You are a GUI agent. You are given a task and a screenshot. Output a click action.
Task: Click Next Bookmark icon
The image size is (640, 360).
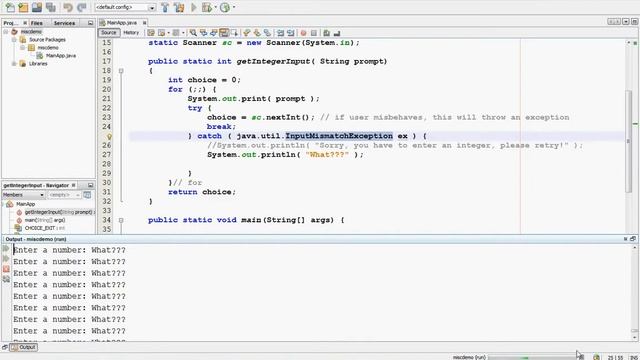click(257, 33)
